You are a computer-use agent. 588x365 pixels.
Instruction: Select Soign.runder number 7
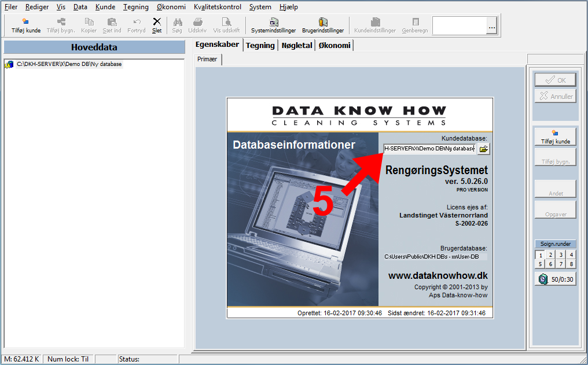click(x=561, y=264)
